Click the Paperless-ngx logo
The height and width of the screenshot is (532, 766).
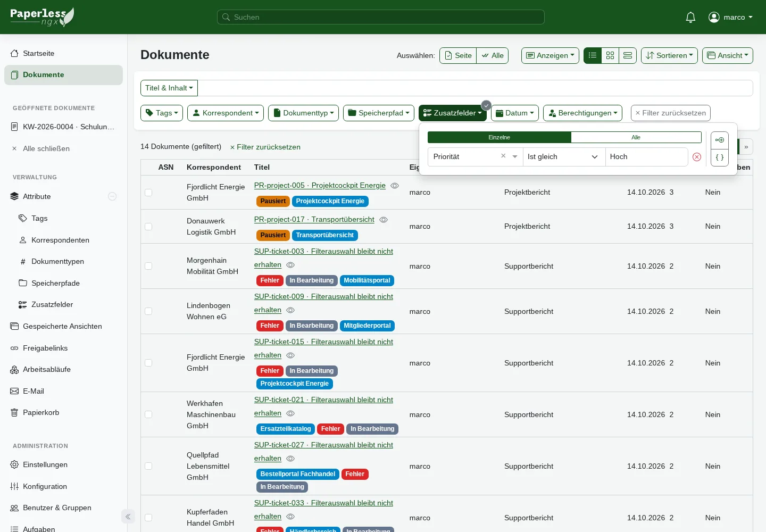[42, 17]
